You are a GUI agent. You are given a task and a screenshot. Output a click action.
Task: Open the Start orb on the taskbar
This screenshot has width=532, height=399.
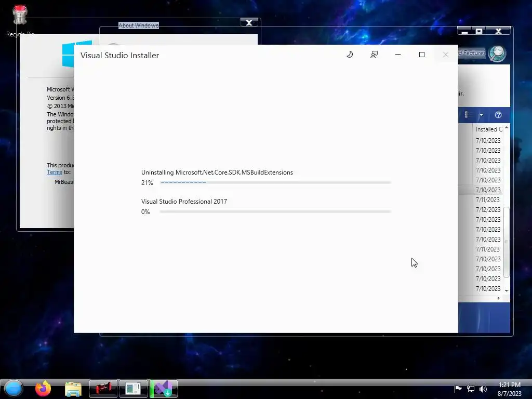(13, 389)
